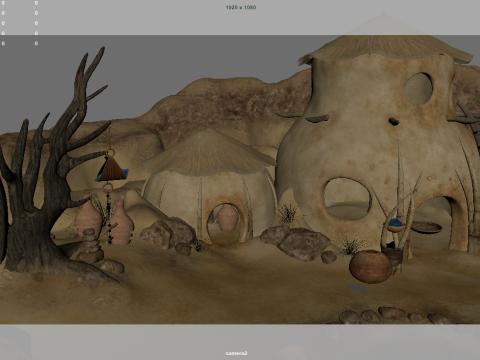Select the clay vase inside the small hut doorway

pyautogui.click(x=227, y=217)
